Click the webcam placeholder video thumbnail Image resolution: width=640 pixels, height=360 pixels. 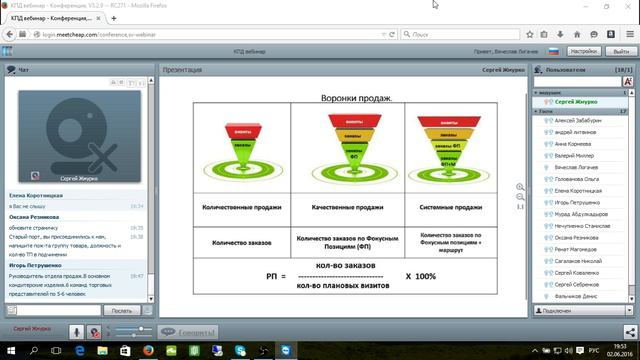pyautogui.click(x=80, y=136)
